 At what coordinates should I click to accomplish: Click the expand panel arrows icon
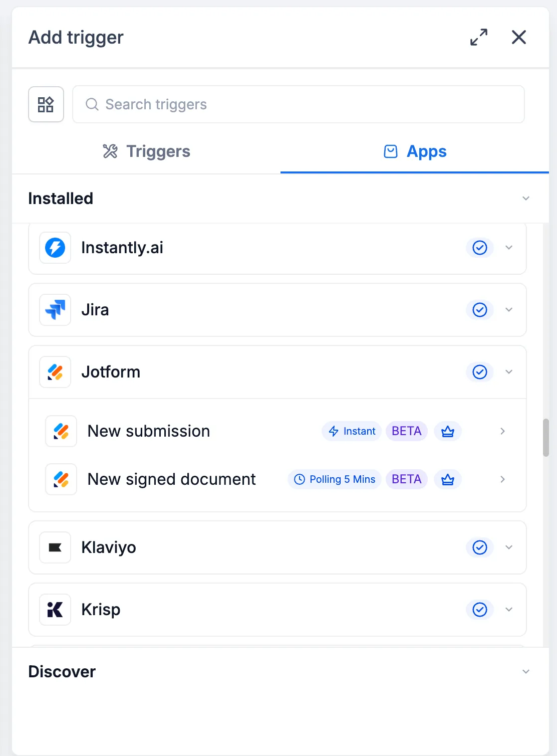point(479,37)
